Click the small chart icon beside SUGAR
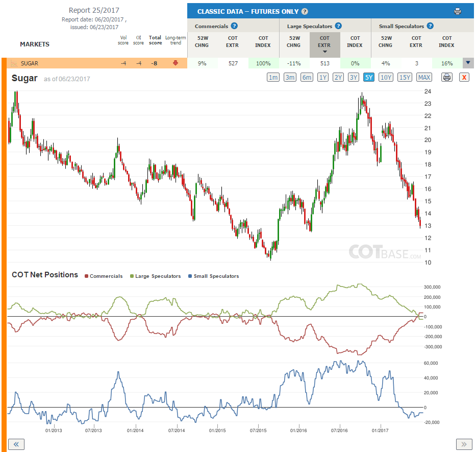The image size is (476, 452). (14, 63)
